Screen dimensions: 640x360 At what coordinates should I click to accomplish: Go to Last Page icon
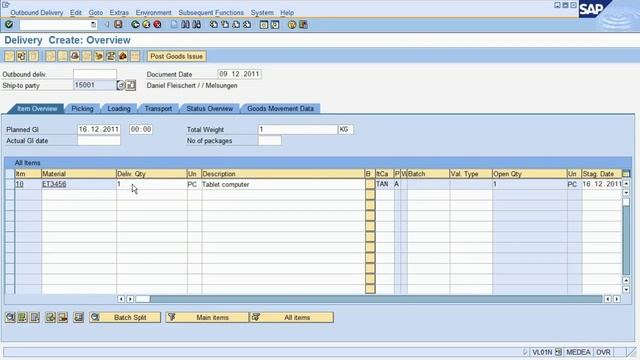(247, 24)
